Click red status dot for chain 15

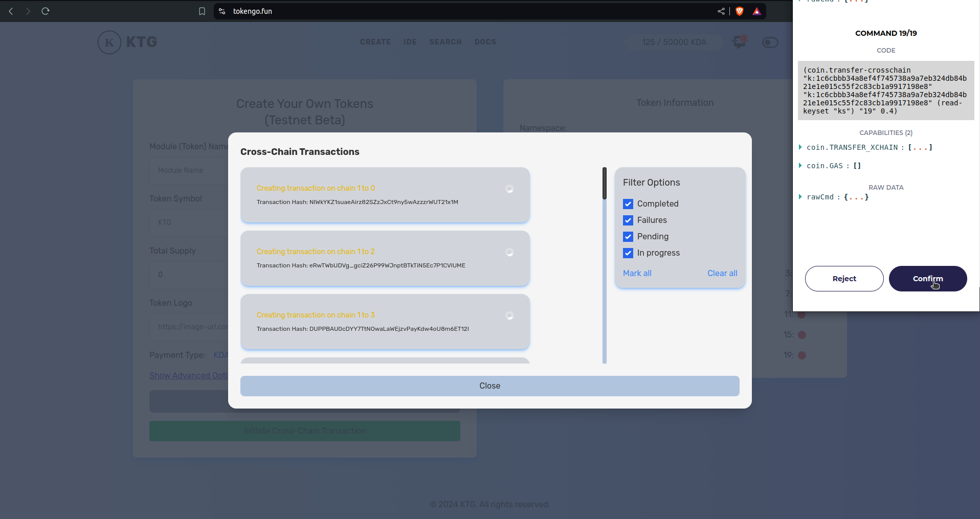[x=802, y=335]
